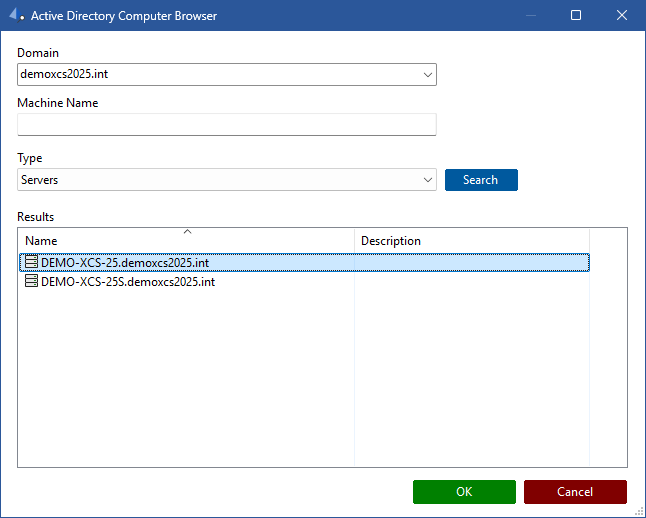Click the resize grip in bottom-right corner
The image size is (646, 518).
click(x=639, y=511)
